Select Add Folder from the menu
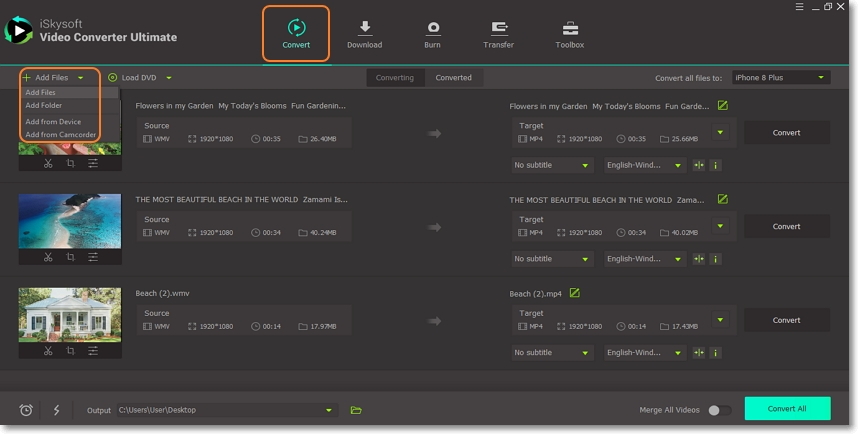This screenshot has height=434, width=858. [x=44, y=105]
